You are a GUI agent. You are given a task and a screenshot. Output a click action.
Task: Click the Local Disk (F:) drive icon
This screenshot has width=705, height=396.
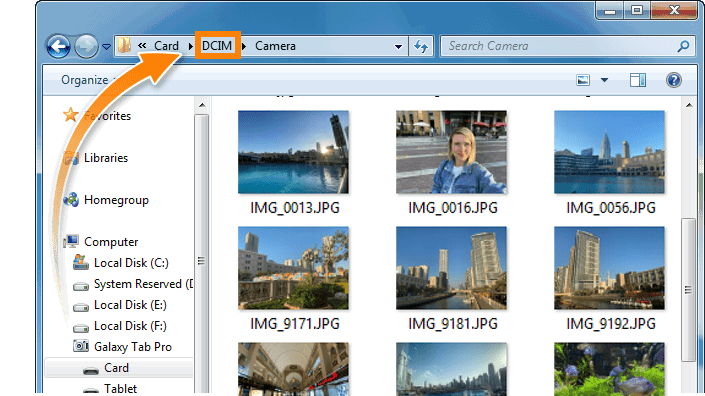click(81, 328)
